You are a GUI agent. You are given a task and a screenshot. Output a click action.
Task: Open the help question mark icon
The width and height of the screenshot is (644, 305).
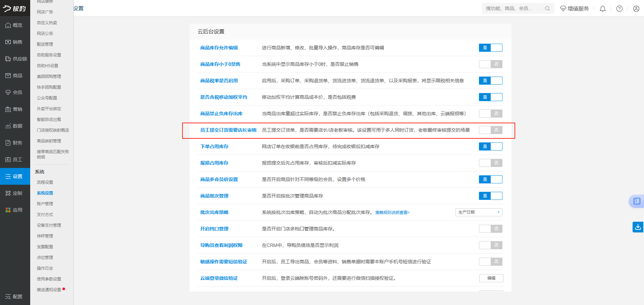click(619, 9)
